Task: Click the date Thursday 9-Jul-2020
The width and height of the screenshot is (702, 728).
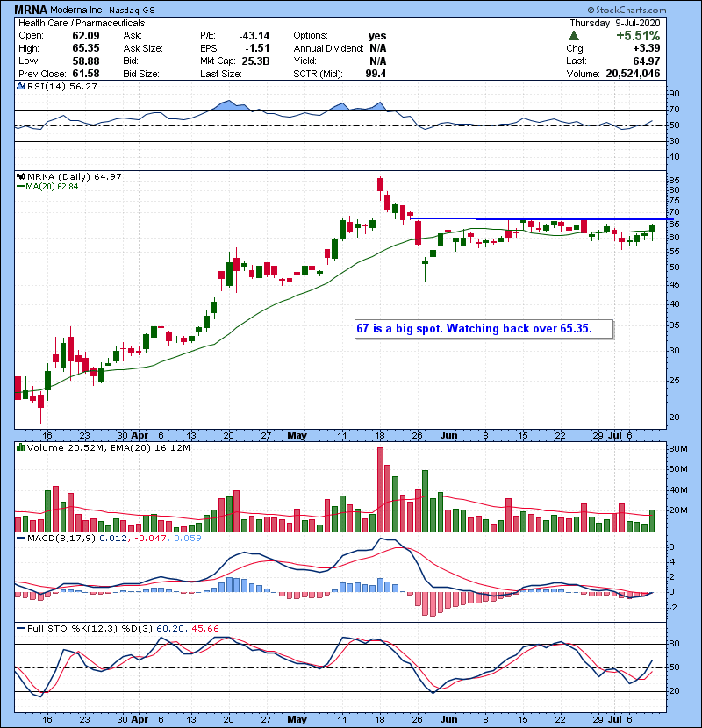Action: [x=614, y=23]
